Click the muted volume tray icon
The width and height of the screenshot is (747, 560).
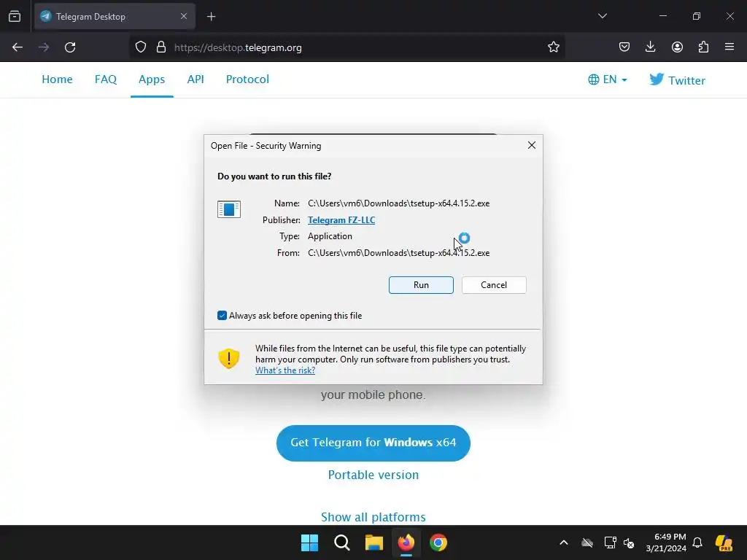tap(629, 542)
